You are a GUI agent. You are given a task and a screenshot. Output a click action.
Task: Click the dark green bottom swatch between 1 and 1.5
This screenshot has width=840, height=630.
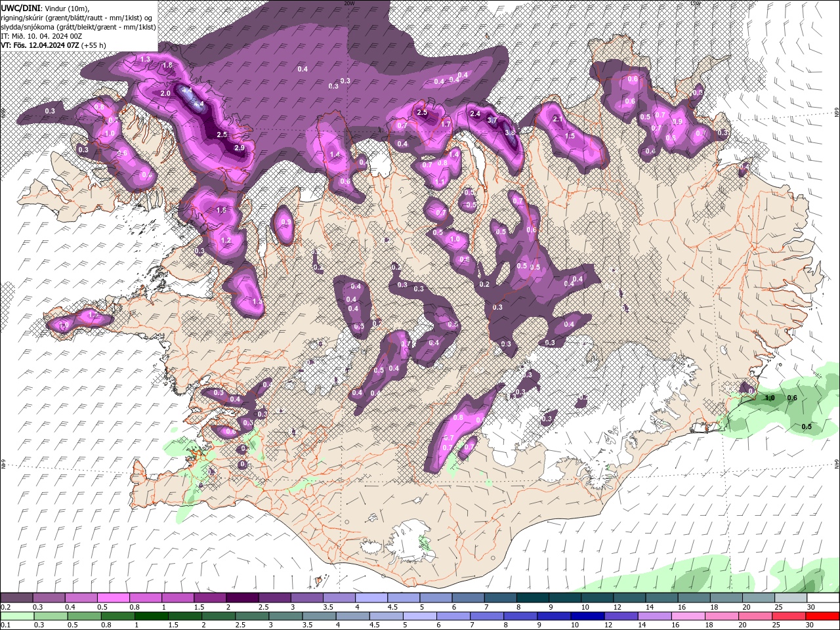(151, 616)
